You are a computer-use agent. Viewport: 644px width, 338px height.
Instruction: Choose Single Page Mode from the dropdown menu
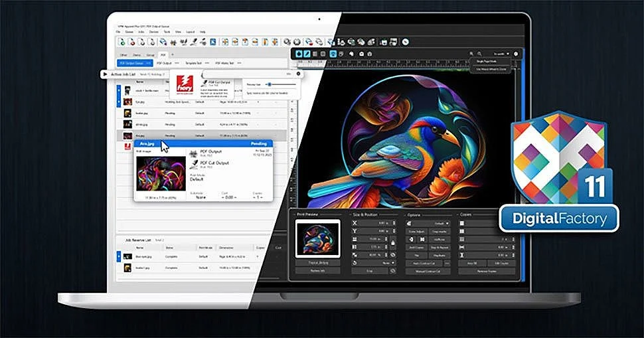(x=487, y=61)
